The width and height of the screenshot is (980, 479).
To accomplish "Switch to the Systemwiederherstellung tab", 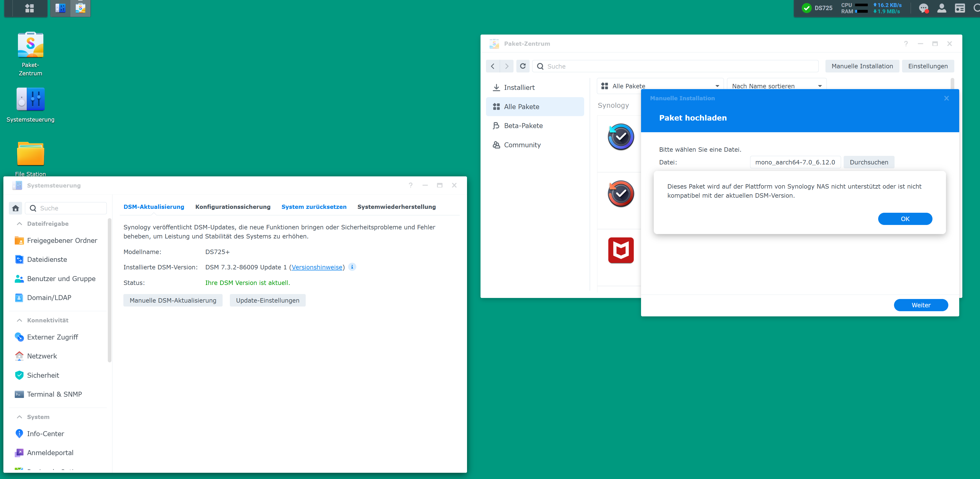I will [396, 207].
